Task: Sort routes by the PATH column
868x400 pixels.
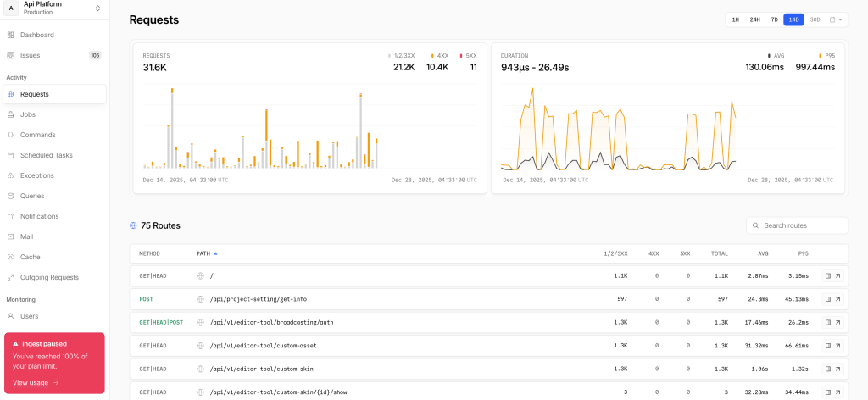Action: (203, 253)
